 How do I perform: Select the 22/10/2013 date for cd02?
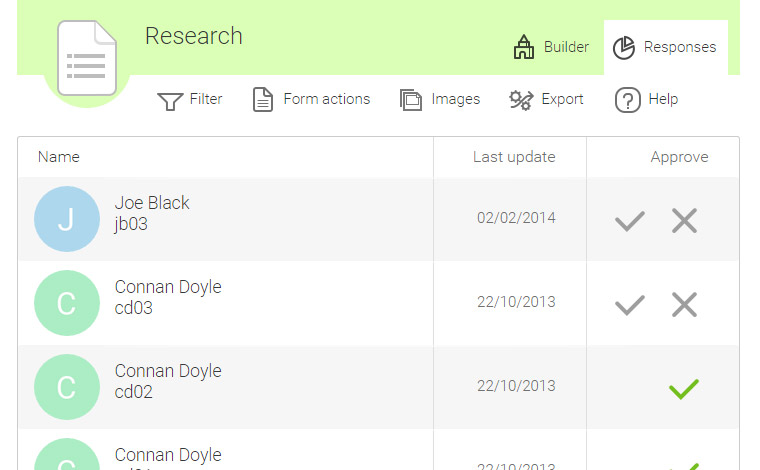516,386
